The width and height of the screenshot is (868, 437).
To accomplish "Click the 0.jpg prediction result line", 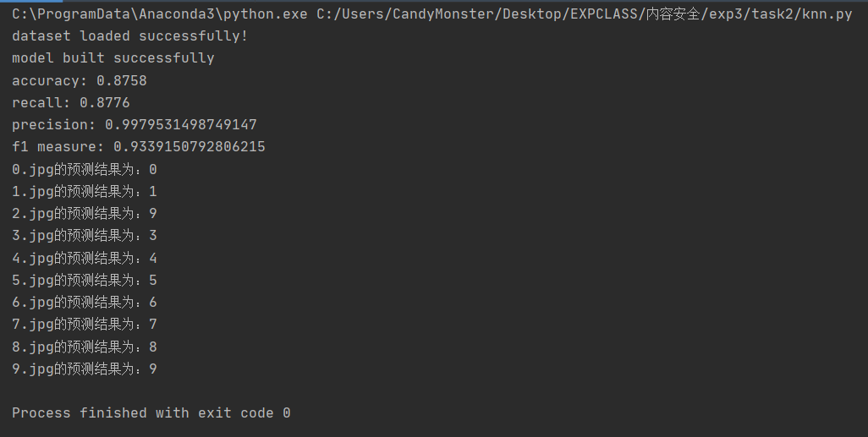I will [x=85, y=170].
